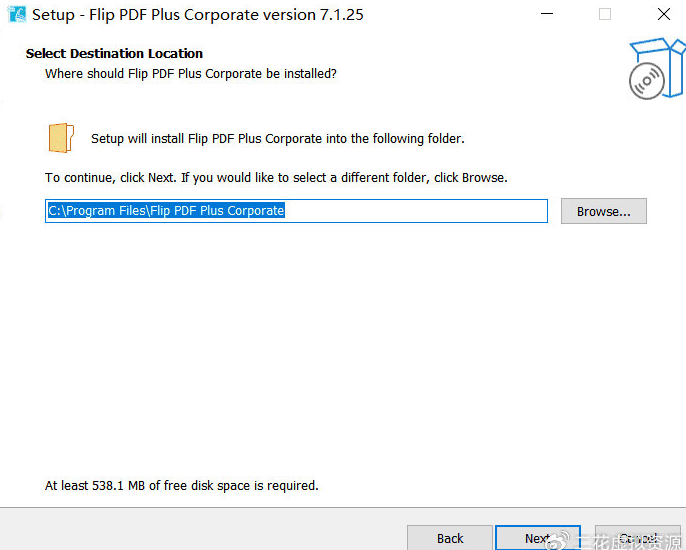Click the Select Destination Location heading
686x550 pixels.
[114, 54]
